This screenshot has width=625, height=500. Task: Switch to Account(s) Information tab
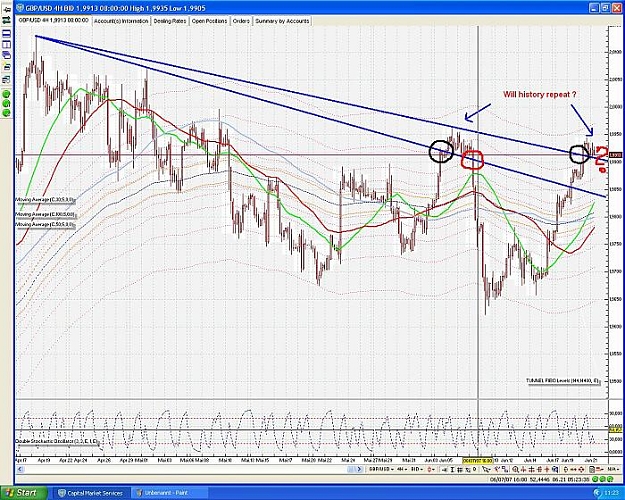point(121,21)
